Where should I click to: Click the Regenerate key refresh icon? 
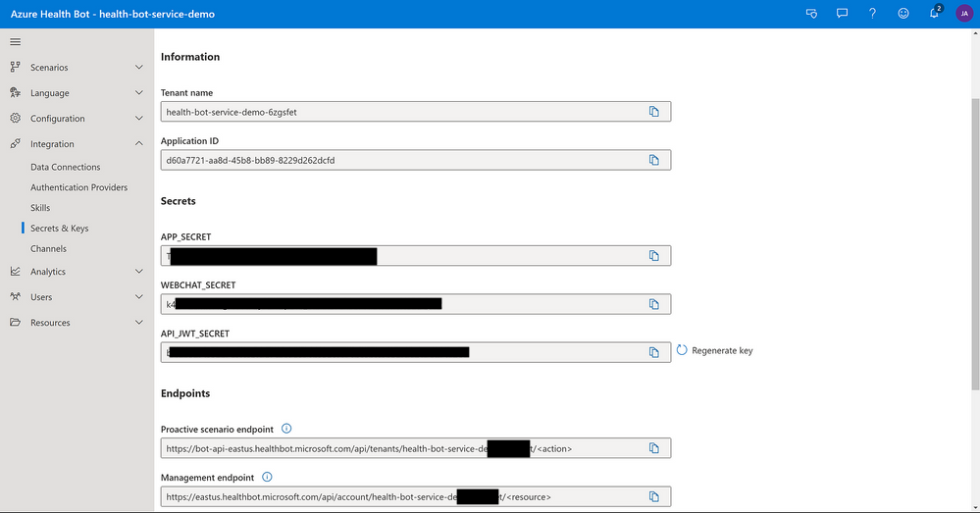(682, 350)
